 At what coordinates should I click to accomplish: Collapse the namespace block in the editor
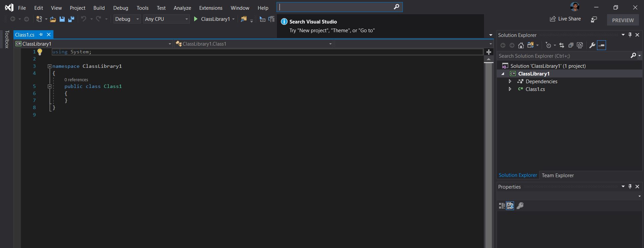(50, 66)
